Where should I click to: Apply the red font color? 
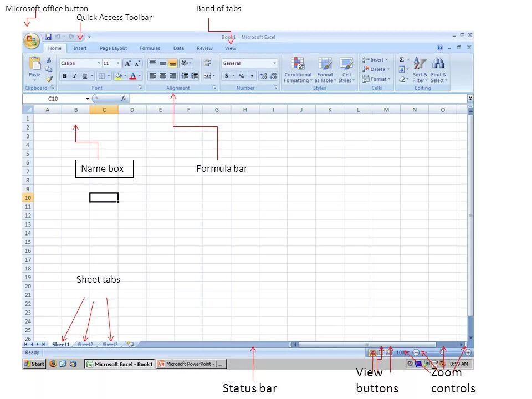(x=133, y=76)
